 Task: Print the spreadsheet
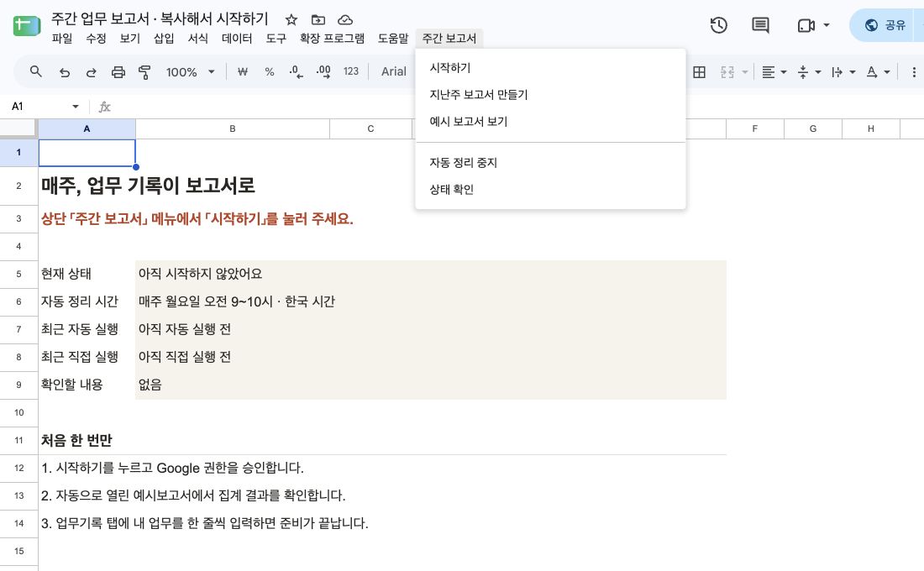118,72
